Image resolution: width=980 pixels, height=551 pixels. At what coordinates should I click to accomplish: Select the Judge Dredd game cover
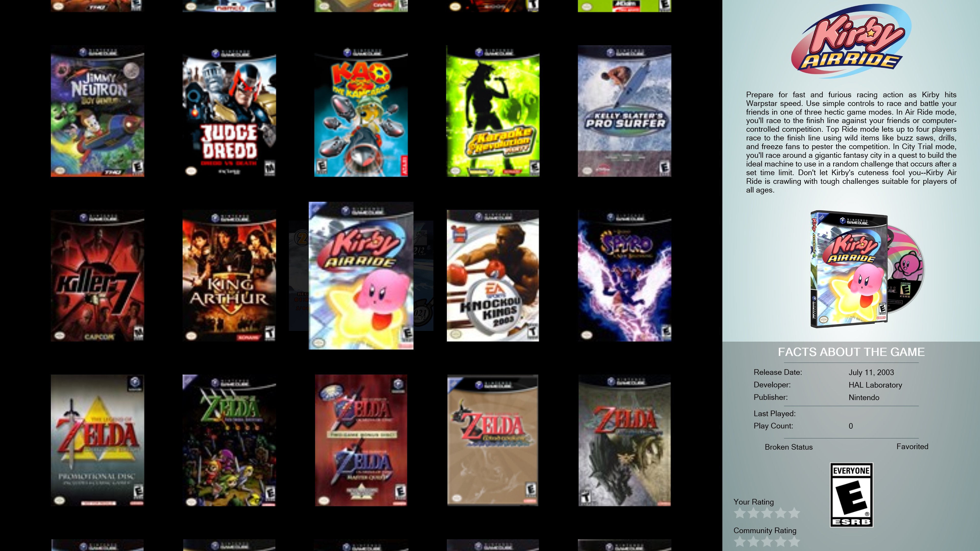pos(229,111)
